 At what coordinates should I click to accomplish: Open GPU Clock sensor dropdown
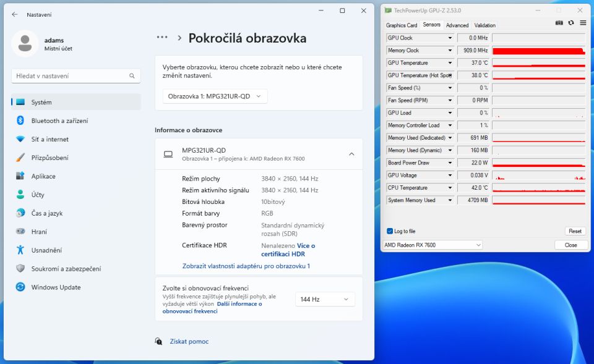(450, 38)
